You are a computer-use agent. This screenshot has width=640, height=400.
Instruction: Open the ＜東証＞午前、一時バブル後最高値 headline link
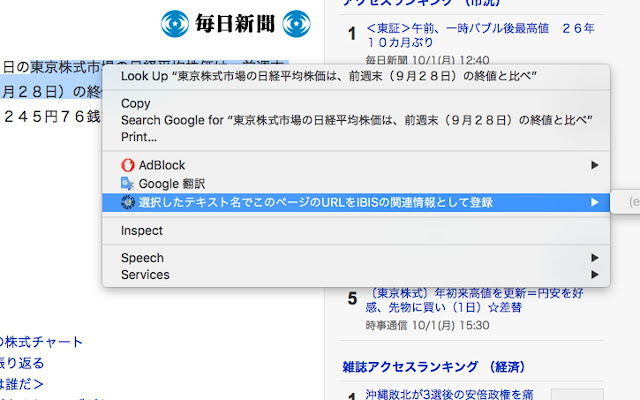click(x=480, y=35)
